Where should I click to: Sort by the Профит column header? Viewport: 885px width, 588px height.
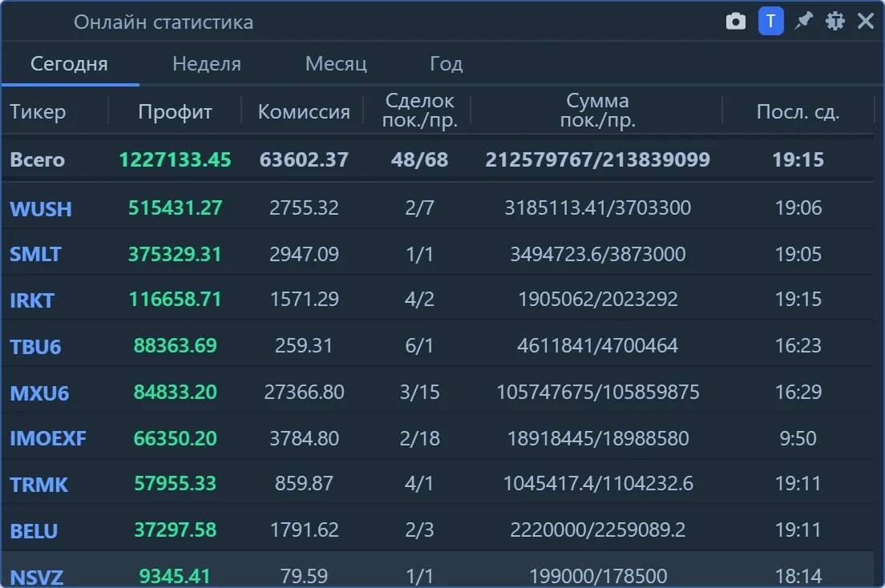(x=175, y=111)
